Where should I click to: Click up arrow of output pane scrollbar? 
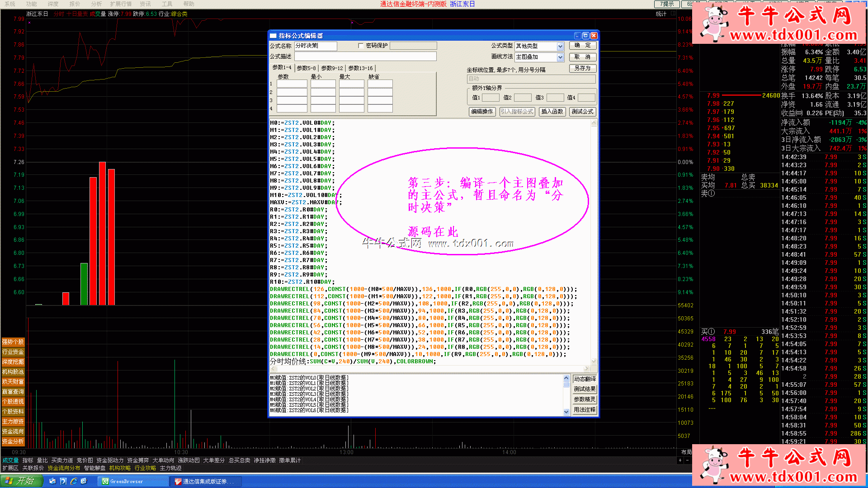(x=566, y=378)
